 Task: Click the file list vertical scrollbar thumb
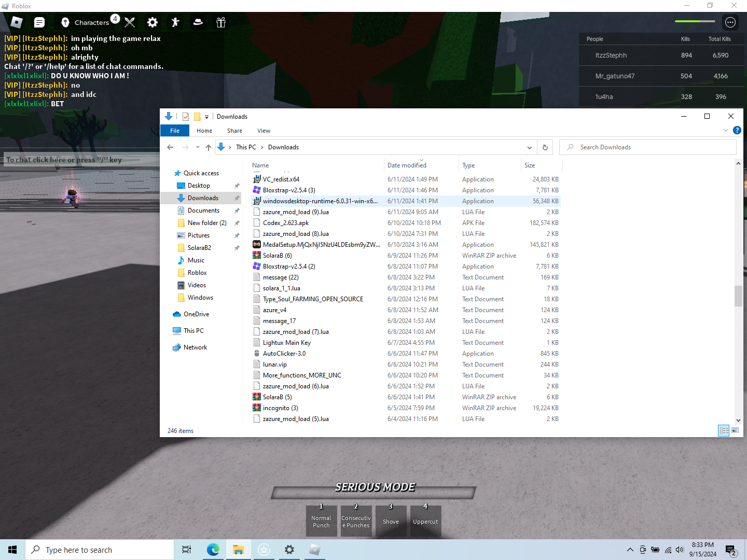pos(738,296)
